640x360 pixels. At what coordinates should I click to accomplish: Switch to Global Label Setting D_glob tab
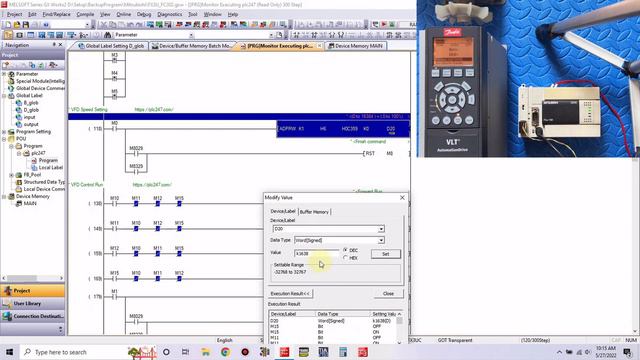(x=111, y=46)
